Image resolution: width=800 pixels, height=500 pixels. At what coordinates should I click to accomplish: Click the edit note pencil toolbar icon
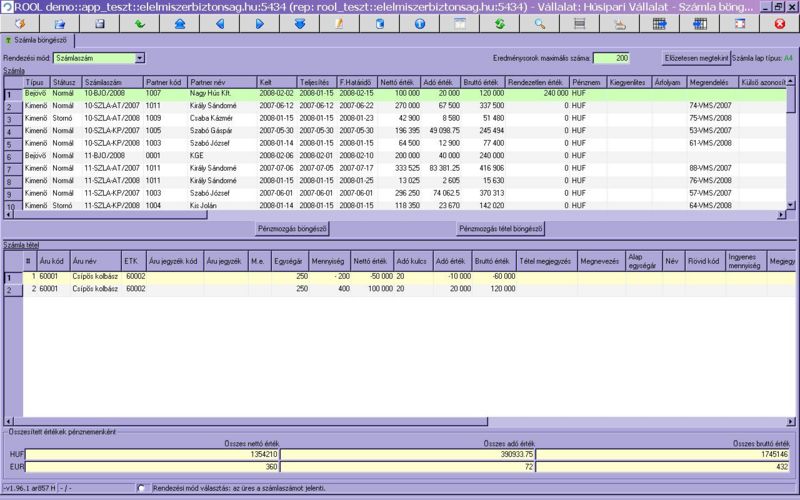pyautogui.click(x=339, y=23)
